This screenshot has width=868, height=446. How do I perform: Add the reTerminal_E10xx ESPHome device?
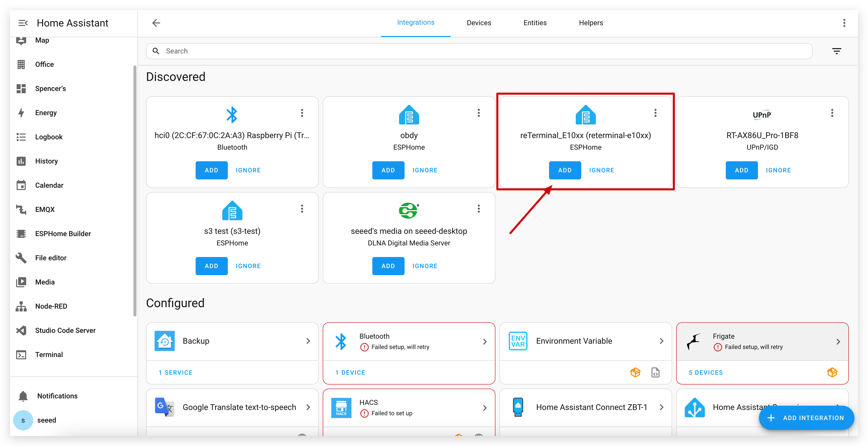point(565,170)
